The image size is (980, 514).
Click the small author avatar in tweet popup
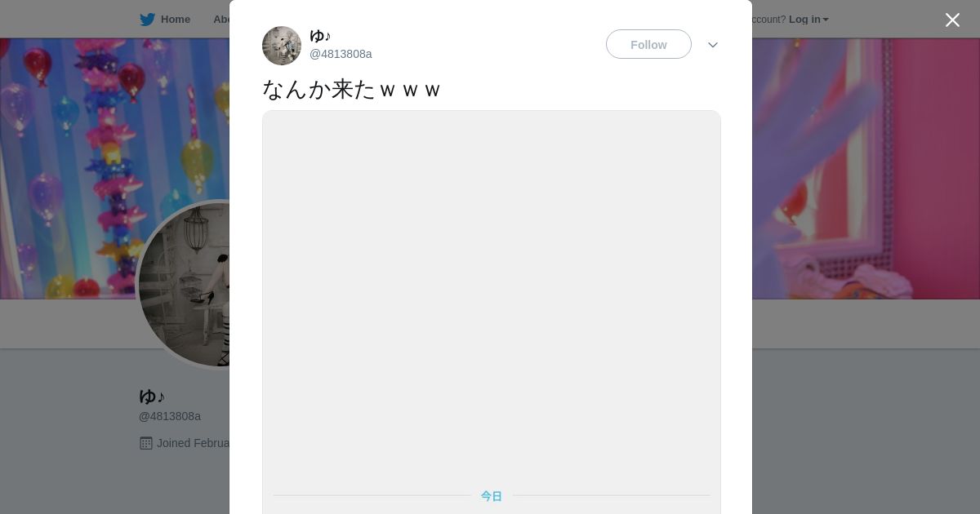[282, 46]
